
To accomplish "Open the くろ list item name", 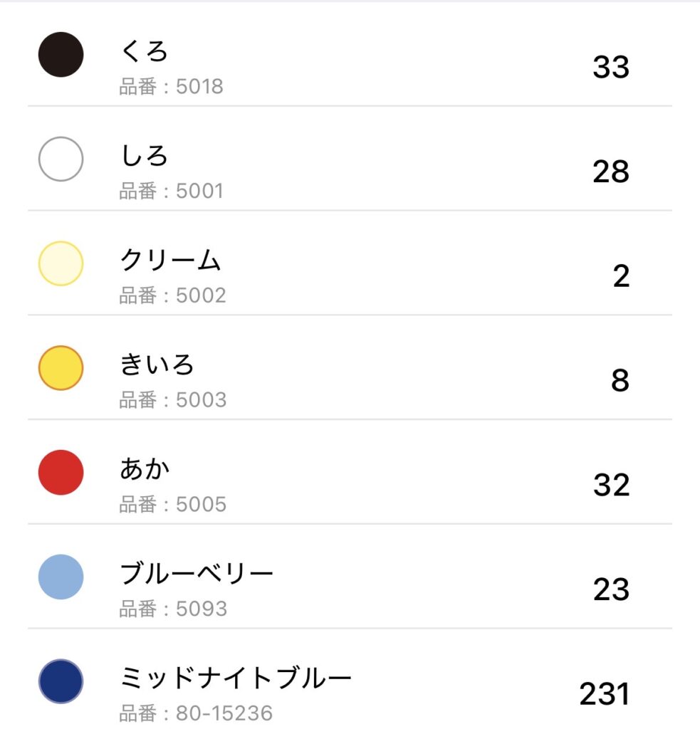I will (x=145, y=52).
